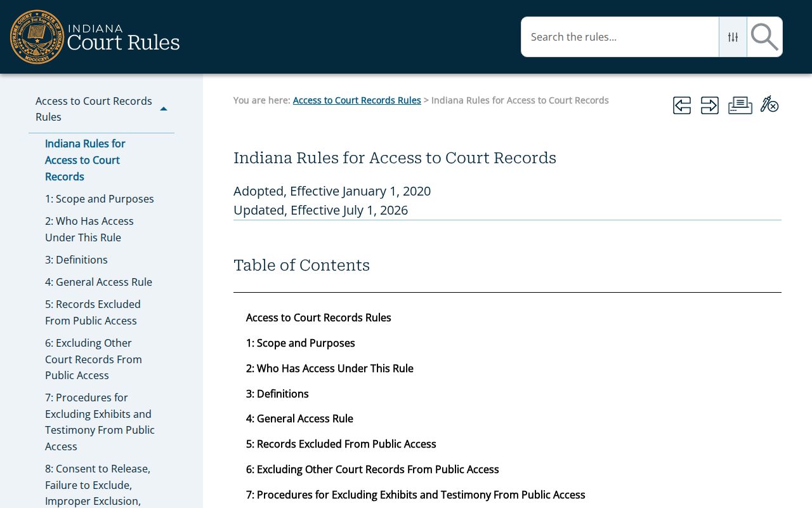The width and height of the screenshot is (812, 508).
Task: Click the print page icon
Action: (740, 105)
